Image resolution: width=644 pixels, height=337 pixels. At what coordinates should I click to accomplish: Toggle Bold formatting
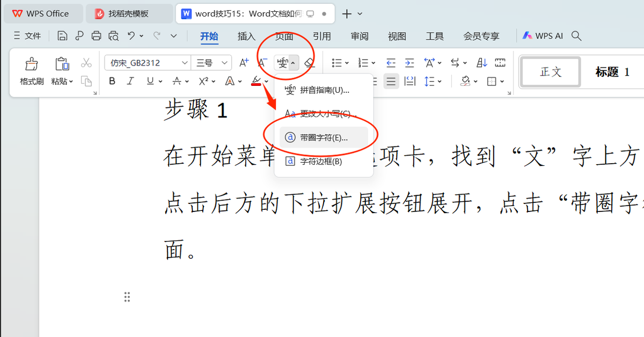click(x=112, y=81)
